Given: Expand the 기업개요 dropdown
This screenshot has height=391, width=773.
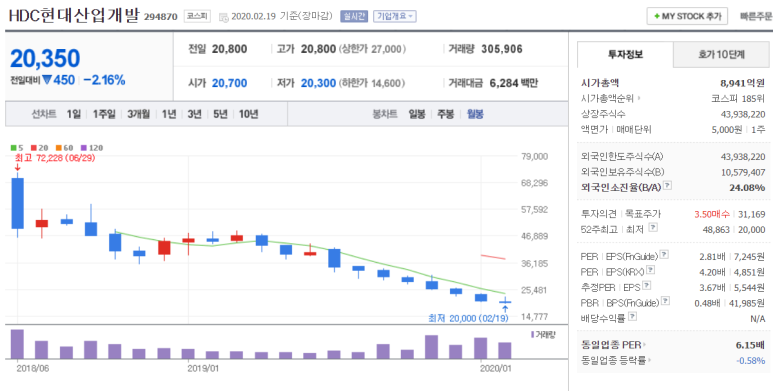Looking at the screenshot, I should pos(395,16).
